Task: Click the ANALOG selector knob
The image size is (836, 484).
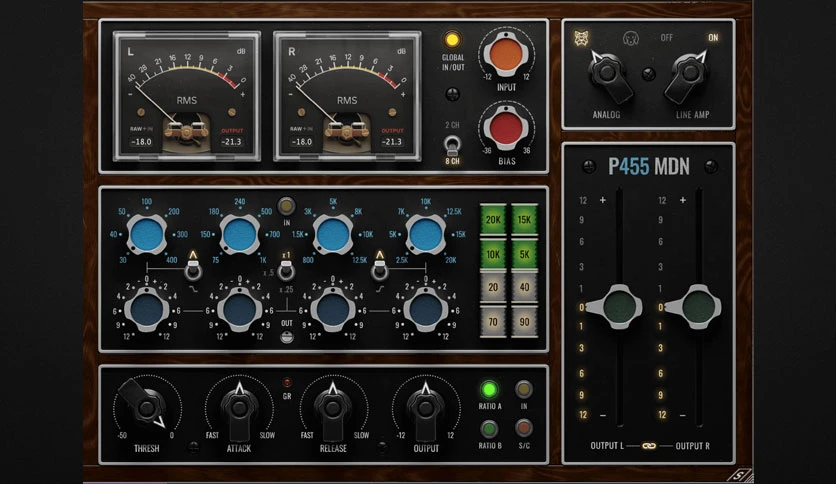Action: (x=608, y=75)
